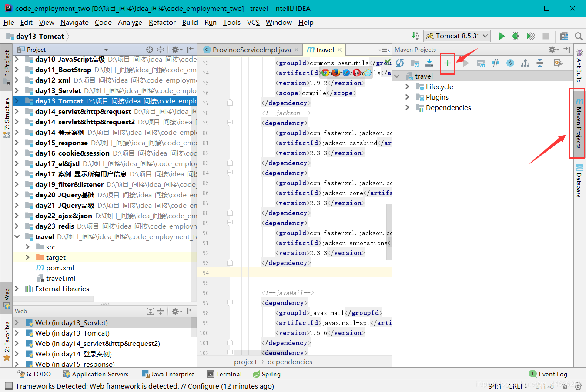Hide the Maven Projects panel
The height and width of the screenshot is (392, 586).
click(x=567, y=50)
